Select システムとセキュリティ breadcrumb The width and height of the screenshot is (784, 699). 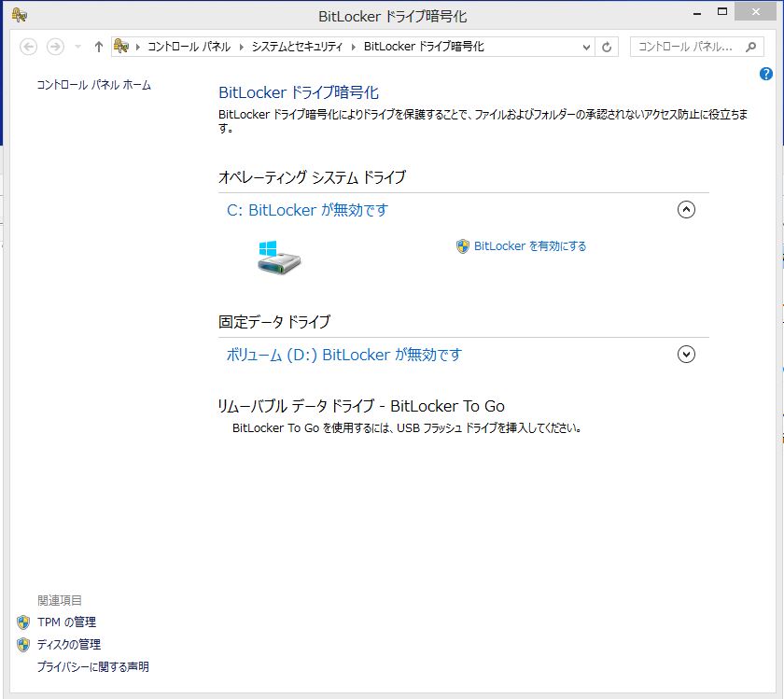(297, 47)
